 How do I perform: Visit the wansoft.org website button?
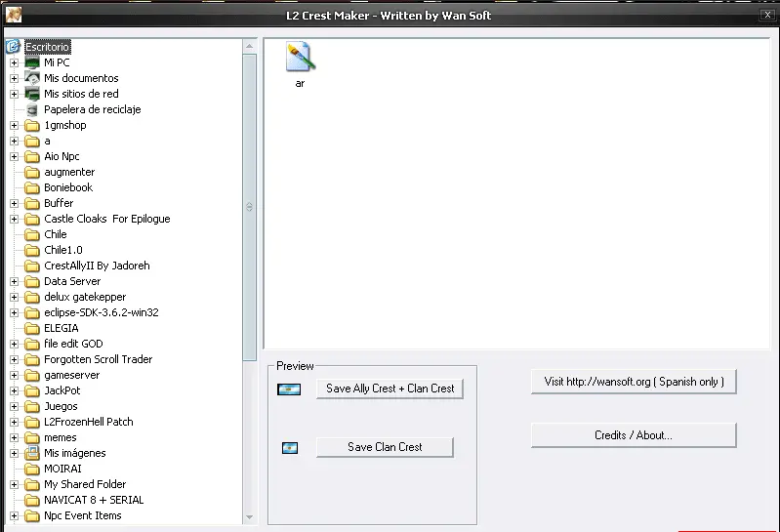[x=634, y=382]
